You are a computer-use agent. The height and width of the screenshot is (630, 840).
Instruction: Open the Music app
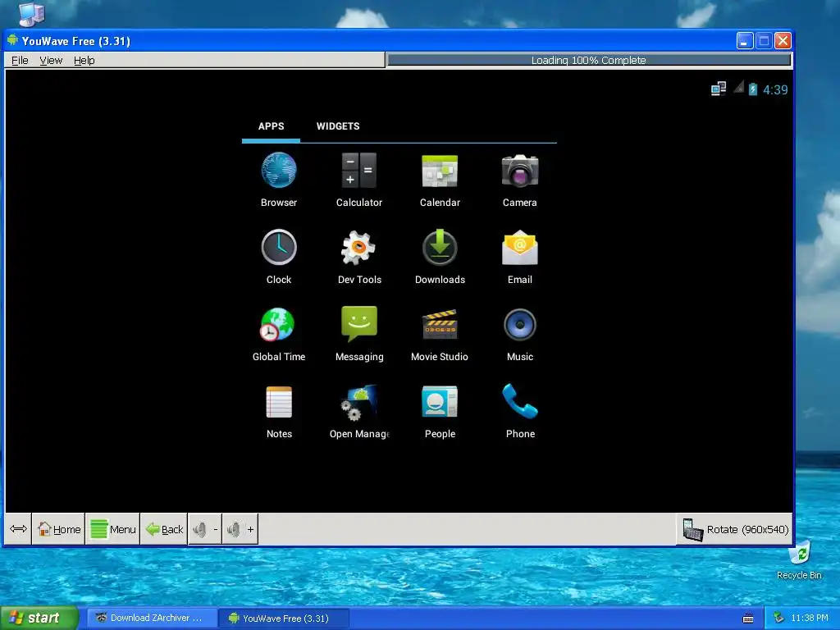[519, 334]
